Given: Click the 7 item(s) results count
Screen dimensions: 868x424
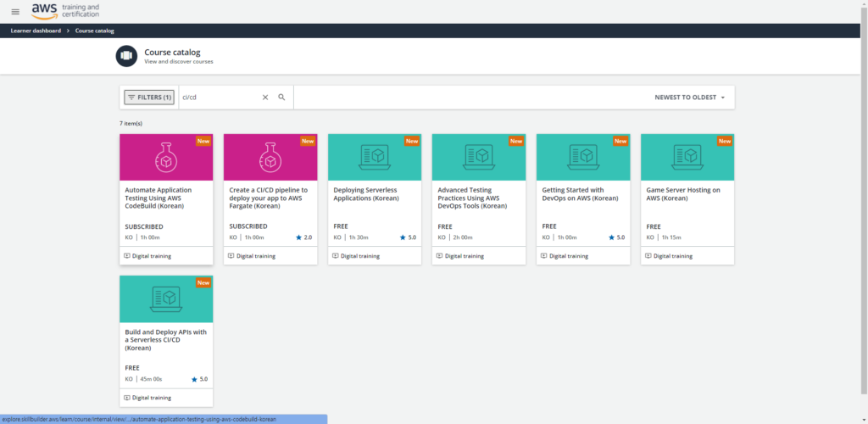Looking at the screenshot, I should (131, 123).
